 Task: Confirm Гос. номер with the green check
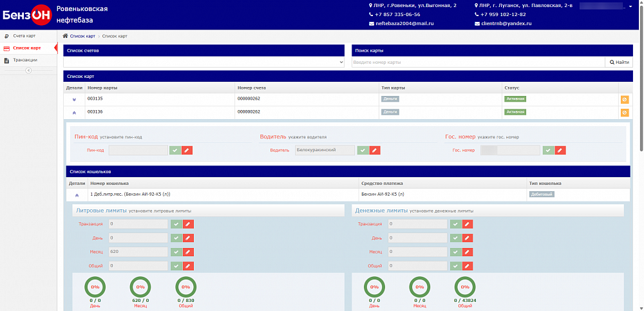pyautogui.click(x=548, y=151)
